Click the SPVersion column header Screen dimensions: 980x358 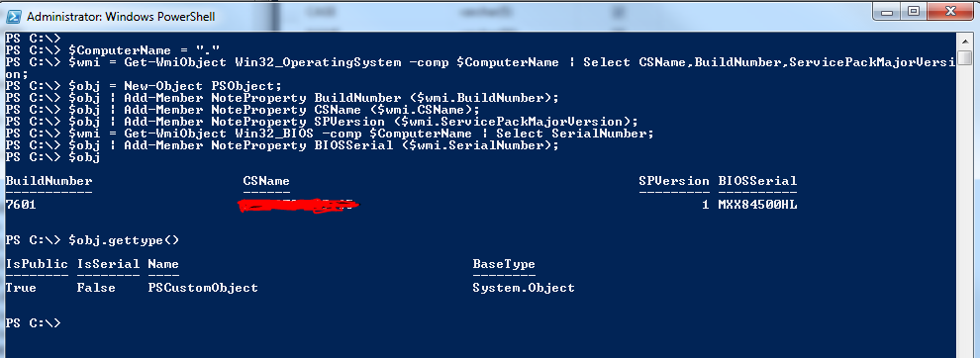click(x=674, y=181)
